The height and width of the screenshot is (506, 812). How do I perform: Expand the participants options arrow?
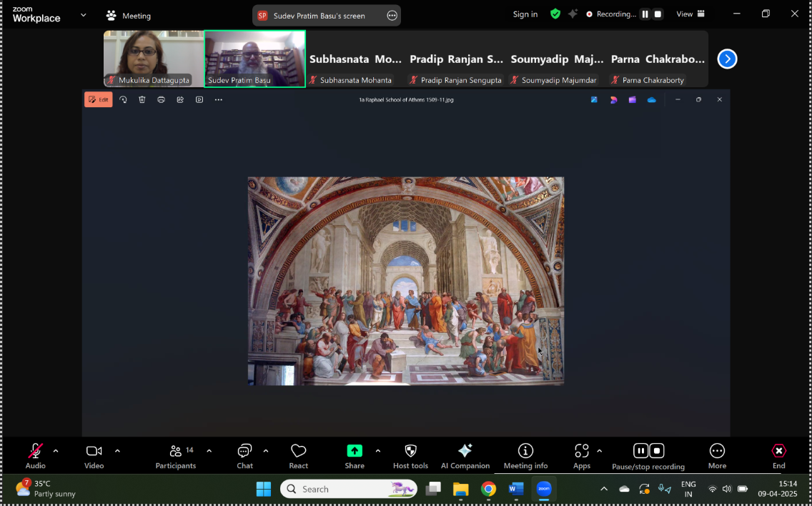coord(209,451)
